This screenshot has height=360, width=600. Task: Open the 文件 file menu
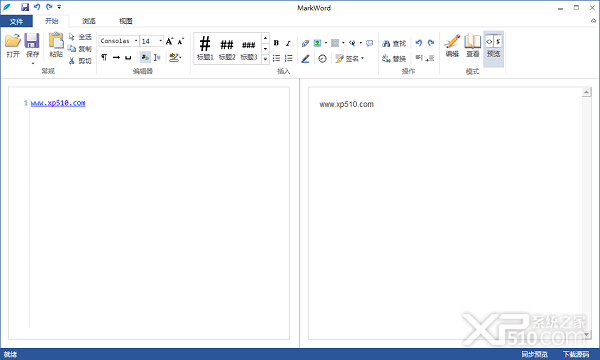pyautogui.click(x=16, y=21)
